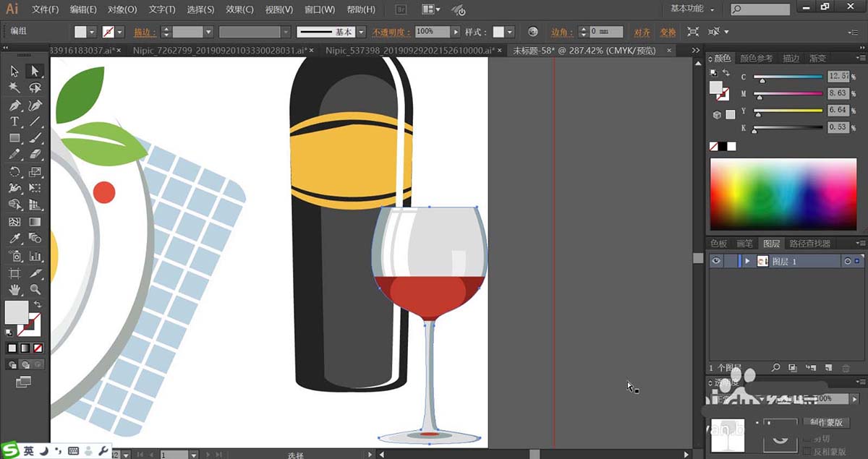Viewport: 868px width, 459px height.
Task: Open the opacity 100% dropdown arrow
Action: point(455,32)
